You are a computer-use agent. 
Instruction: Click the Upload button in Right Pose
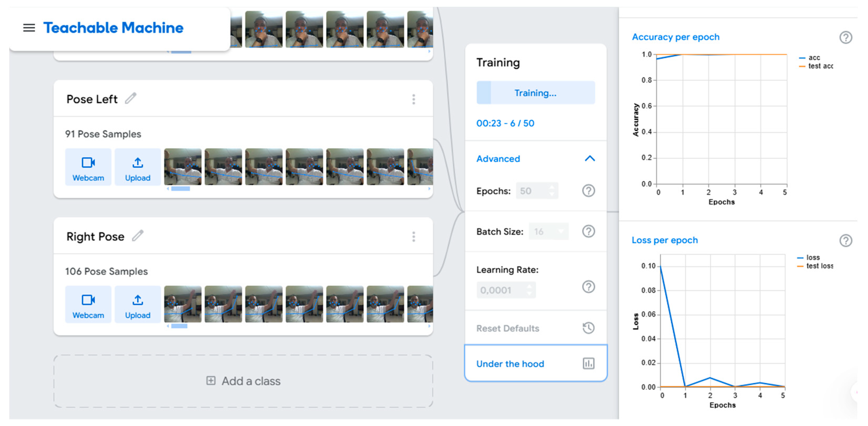(138, 305)
